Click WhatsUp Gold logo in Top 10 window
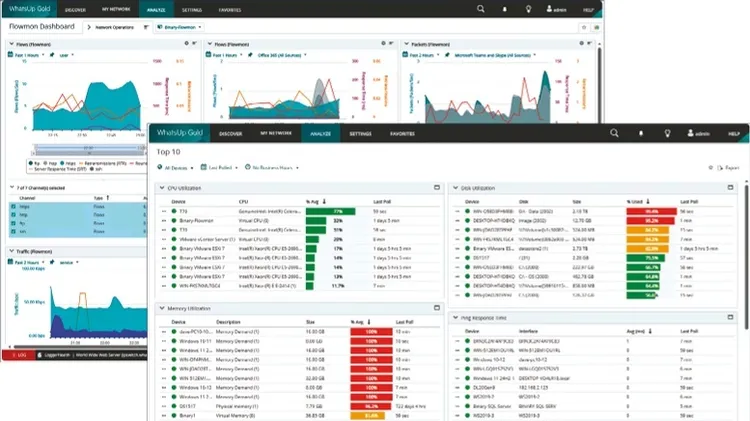The height and width of the screenshot is (421, 750). pos(179,133)
